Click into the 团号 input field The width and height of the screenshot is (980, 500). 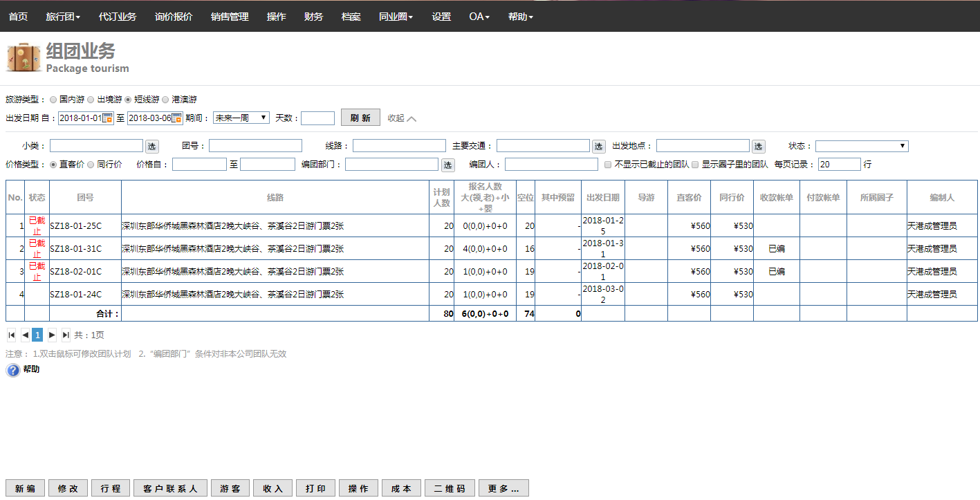tap(255, 146)
